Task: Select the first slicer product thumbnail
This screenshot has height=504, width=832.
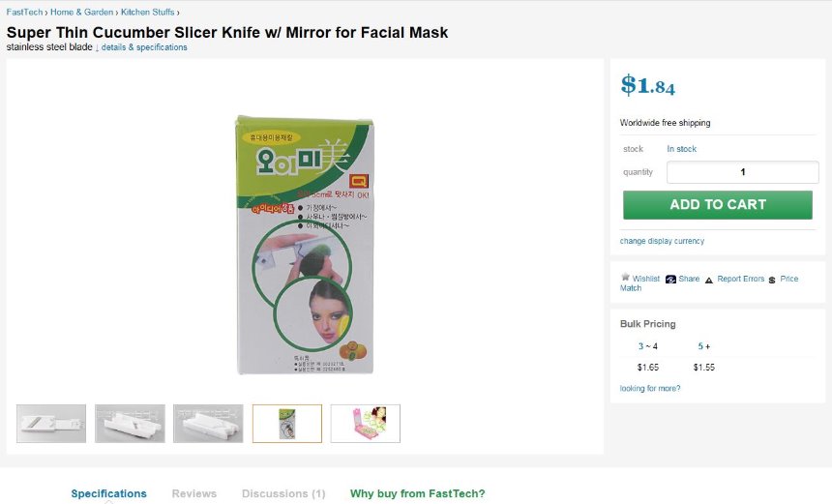Action: click(x=51, y=424)
